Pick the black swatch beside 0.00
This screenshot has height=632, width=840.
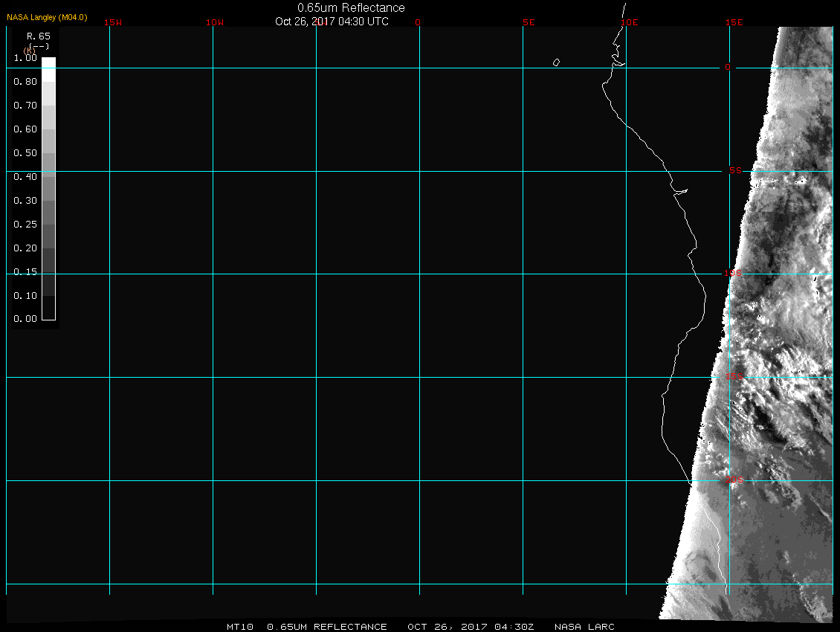[49, 309]
